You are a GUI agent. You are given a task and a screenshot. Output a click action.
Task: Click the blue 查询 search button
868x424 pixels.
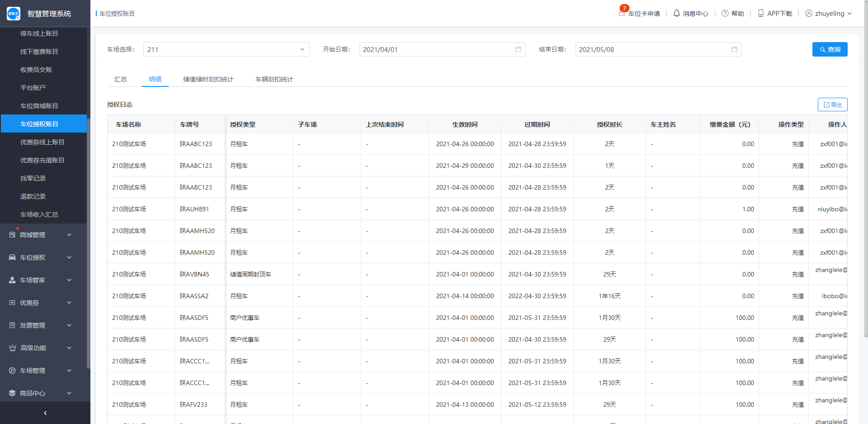tap(830, 49)
